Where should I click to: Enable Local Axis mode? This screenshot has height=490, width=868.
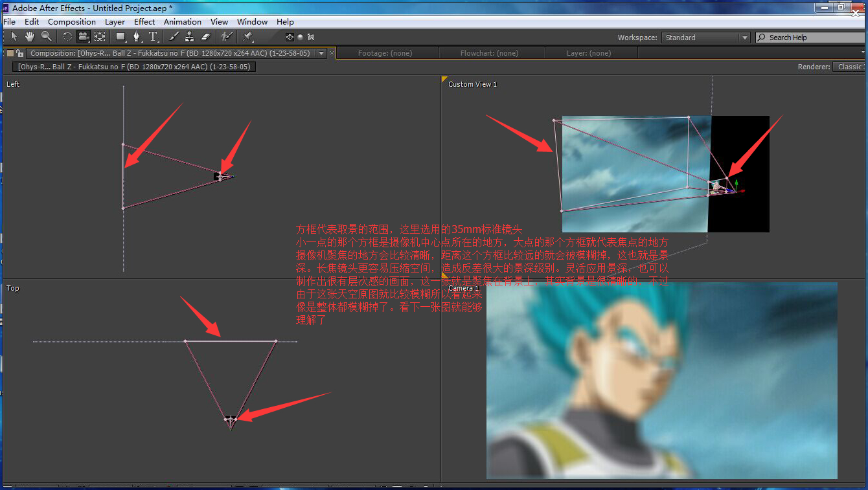(290, 37)
